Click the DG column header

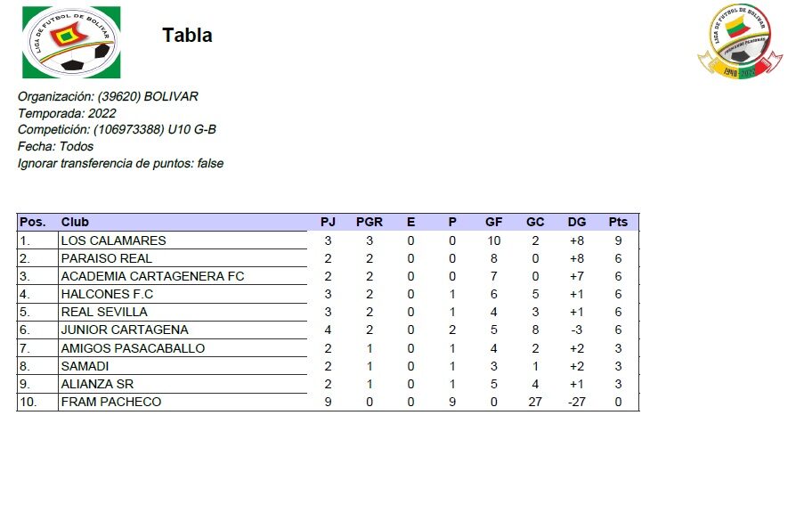coord(577,222)
